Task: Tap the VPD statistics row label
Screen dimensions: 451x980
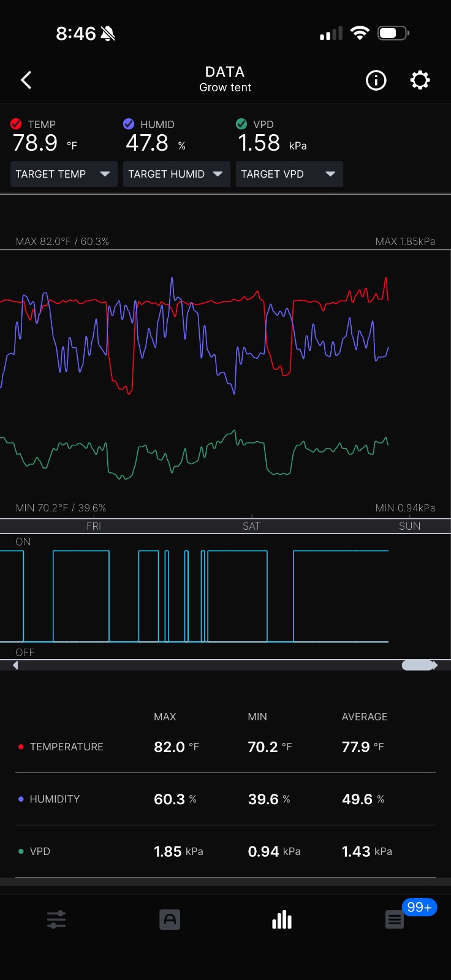Action: pyautogui.click(x=40, y=851)
